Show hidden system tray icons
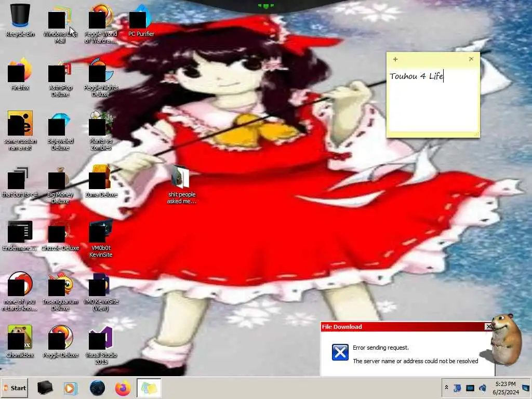532x399 pixels. coord(446,388)
